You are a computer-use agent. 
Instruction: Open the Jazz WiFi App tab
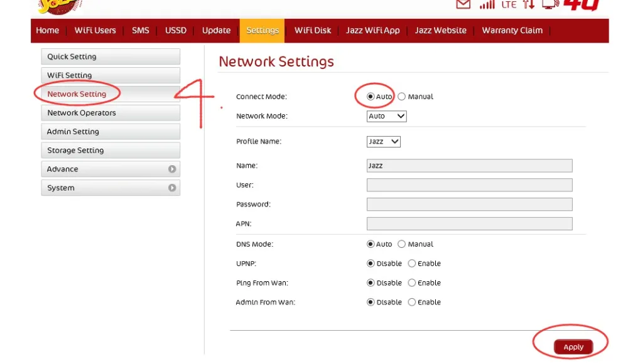pos(373,30)
